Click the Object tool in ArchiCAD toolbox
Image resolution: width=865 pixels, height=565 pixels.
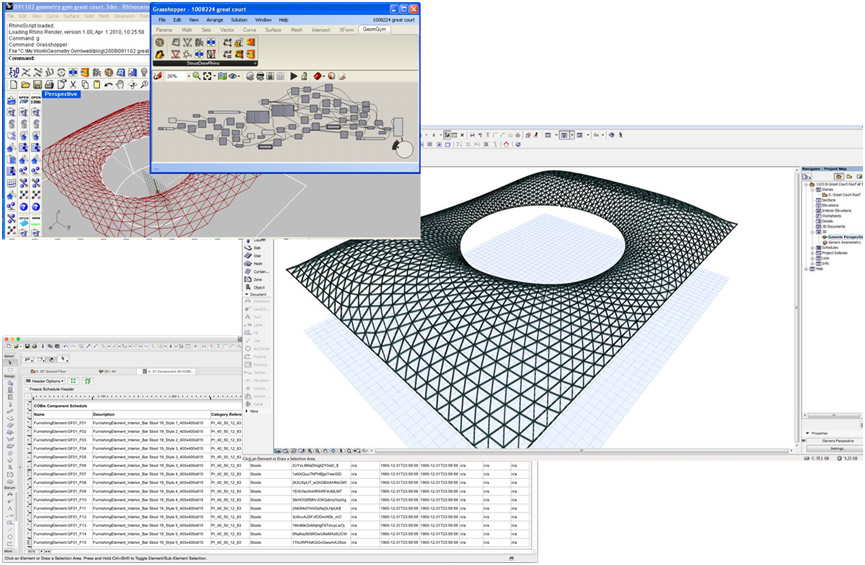click(x=254, y=287)
